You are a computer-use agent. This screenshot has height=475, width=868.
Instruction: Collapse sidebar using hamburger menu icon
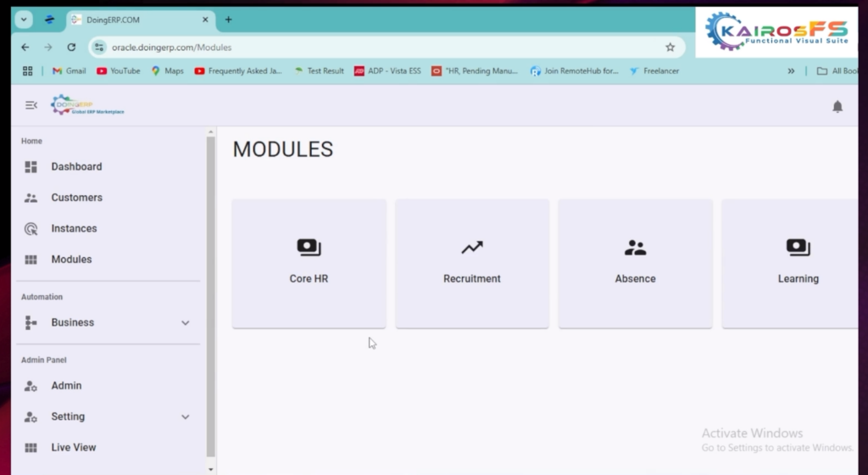click(31, 105)
